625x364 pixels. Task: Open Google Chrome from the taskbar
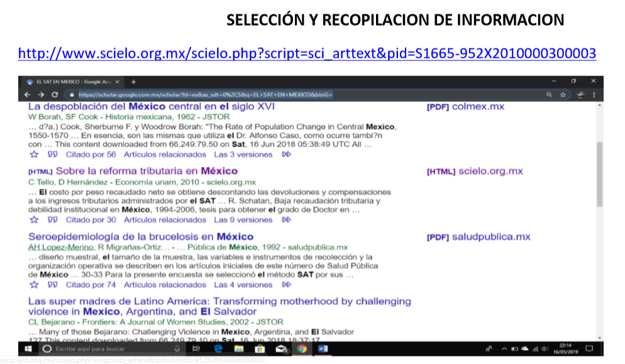301,348
